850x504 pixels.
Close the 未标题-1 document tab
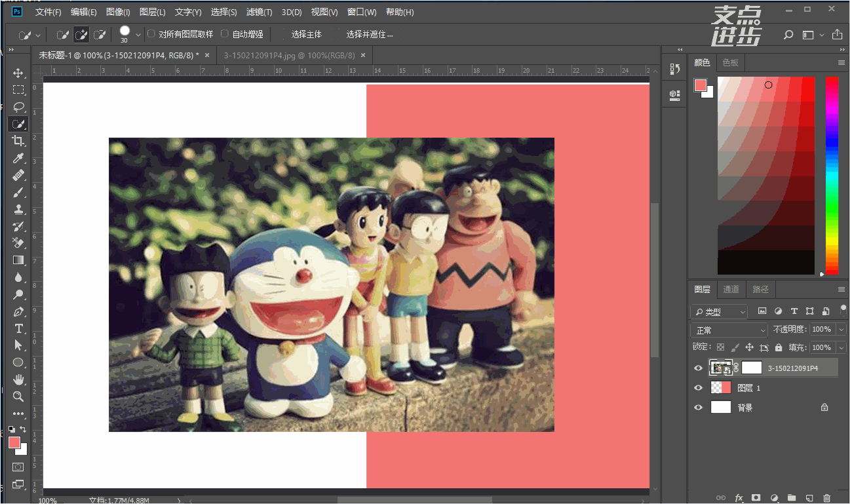[x=207, y=56]
